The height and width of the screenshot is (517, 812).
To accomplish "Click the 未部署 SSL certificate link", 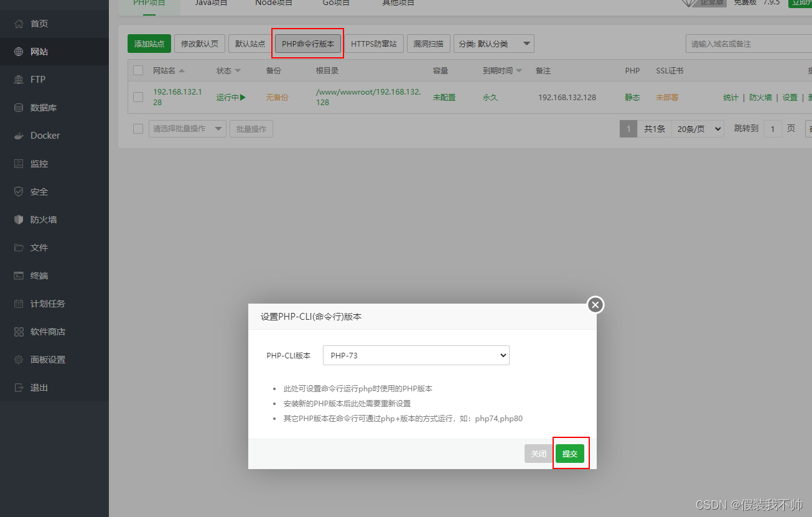I will point(667,97).
